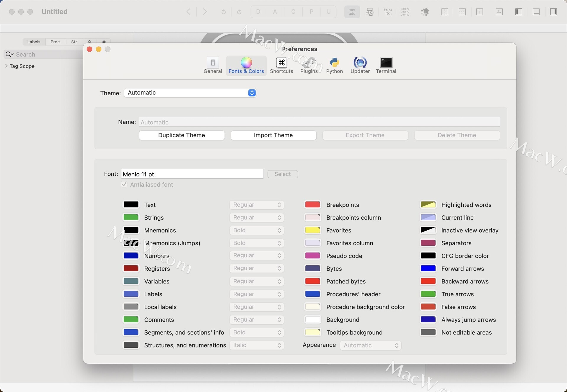Click the font Select button
Viewport: 567px width, 392px height.
283,174
